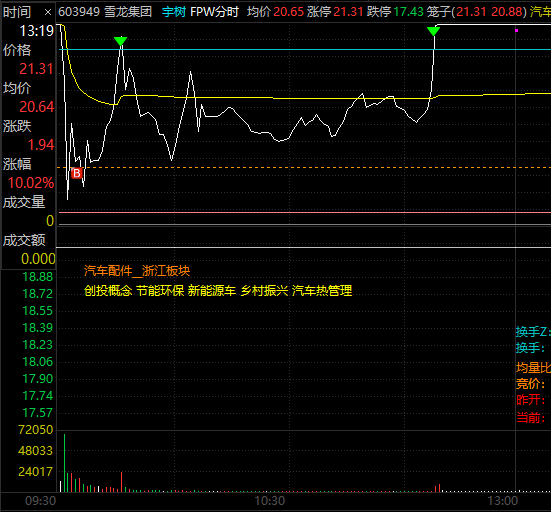Open the FPW分时 chart mode label
Viewport: 551px width, 512px height.
214,12
